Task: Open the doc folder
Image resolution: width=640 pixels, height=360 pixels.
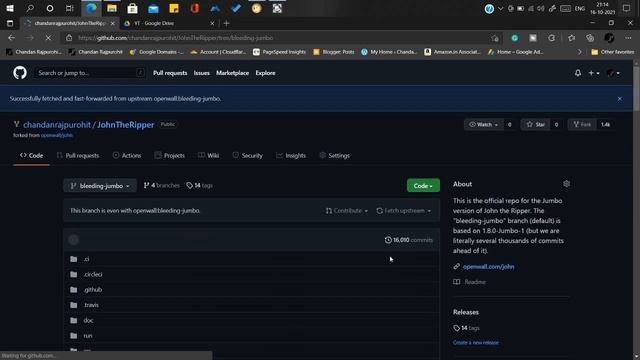Action: 88,320
